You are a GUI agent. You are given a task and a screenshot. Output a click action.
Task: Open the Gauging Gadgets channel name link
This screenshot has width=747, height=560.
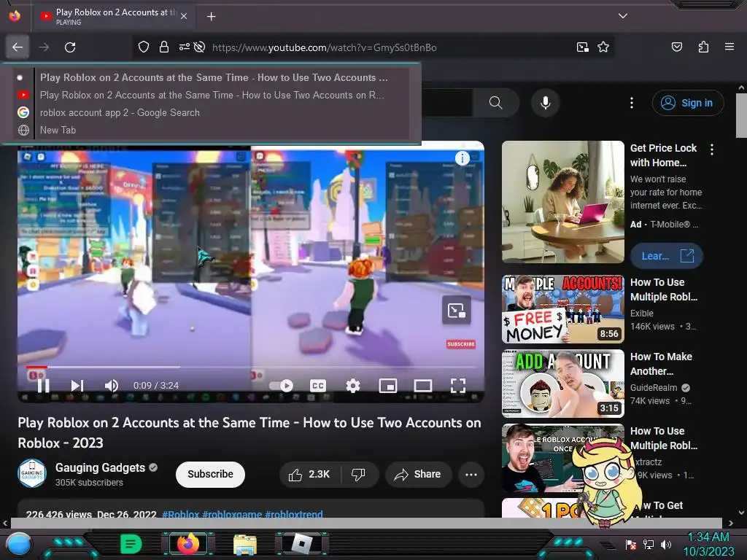100,467
